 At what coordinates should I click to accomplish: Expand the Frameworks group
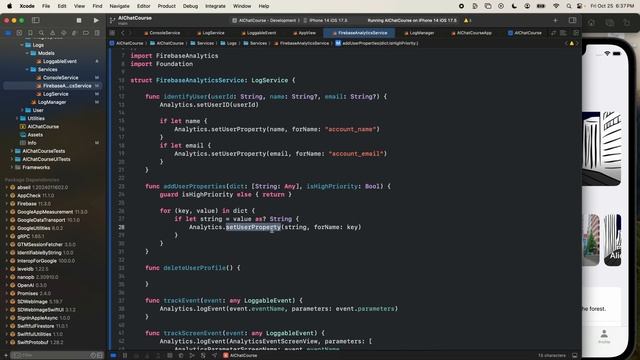[x=11, y=167]
